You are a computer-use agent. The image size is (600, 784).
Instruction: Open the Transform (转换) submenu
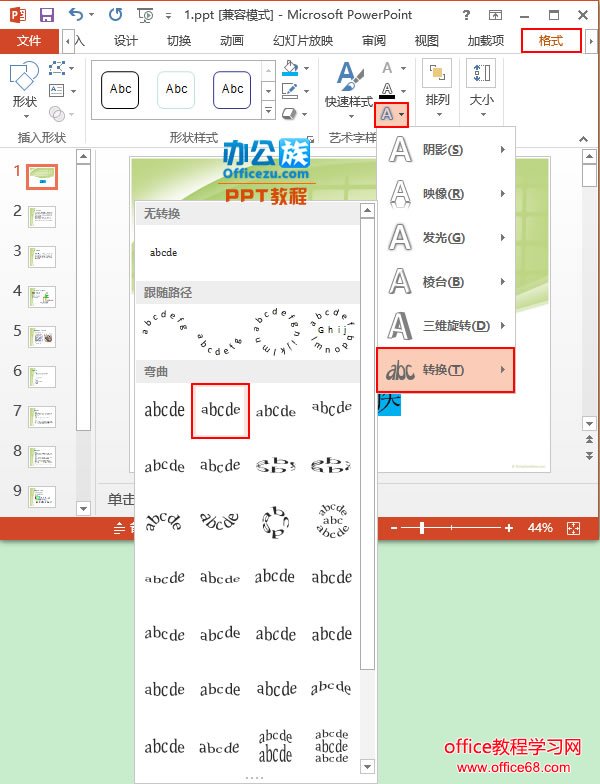(446, 370)
